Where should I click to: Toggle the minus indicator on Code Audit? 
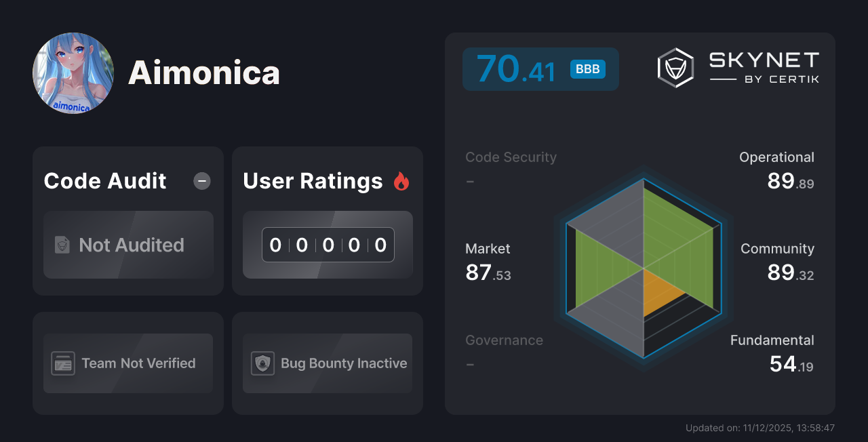[x=201, y=181]
